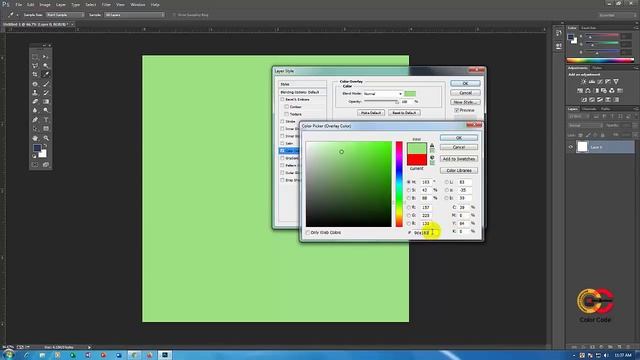The width and height of the screenshot is (640, 360).
Task: Select the Spot Healing Brush tool
Action: pos(35,84)
